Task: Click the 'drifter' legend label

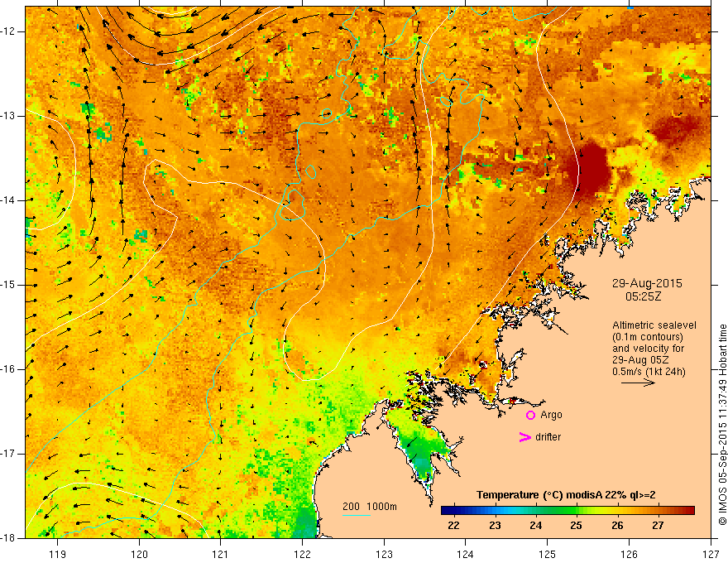Action: tap(548, 437)
